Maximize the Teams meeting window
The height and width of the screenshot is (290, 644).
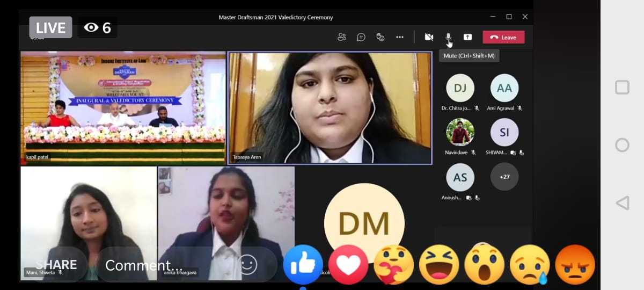509,17
